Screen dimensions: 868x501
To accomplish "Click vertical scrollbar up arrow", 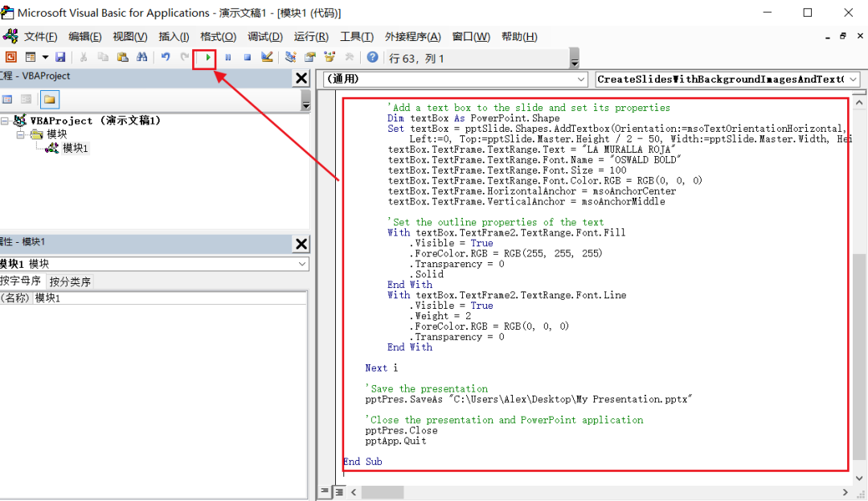I will coord(858,103).
